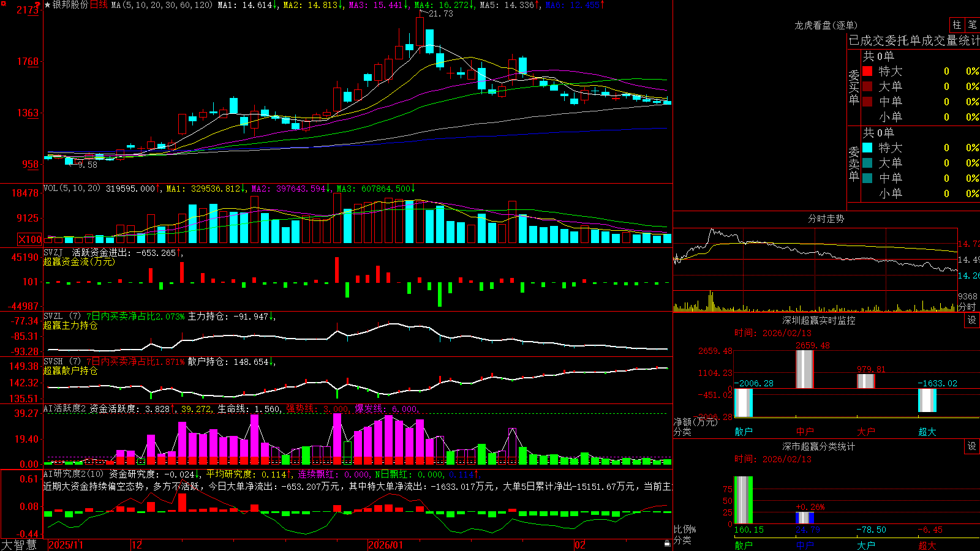Click the 超赢散户持仓 indicator label

point(70,370)
